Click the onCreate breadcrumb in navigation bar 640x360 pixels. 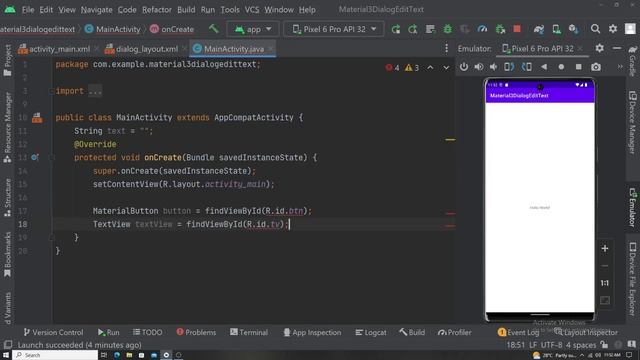pos(172,29)
